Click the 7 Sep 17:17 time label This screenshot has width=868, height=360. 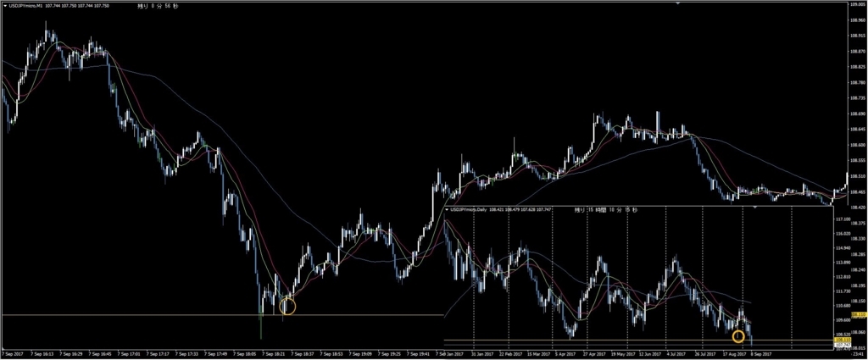[158, 352]
